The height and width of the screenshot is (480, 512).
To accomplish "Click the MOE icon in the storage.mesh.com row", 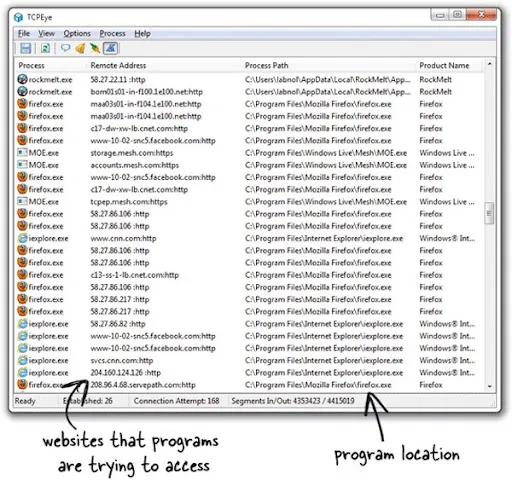I will click(22, 153).
